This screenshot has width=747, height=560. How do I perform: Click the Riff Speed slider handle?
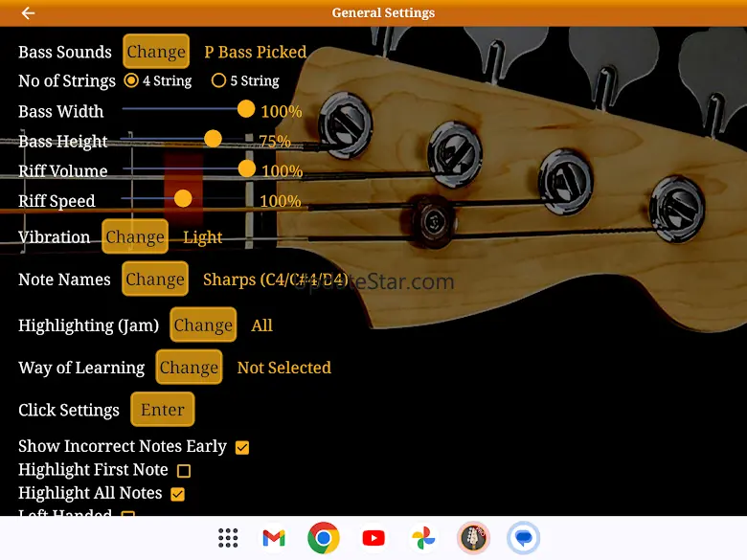click(x=183, y=198)
